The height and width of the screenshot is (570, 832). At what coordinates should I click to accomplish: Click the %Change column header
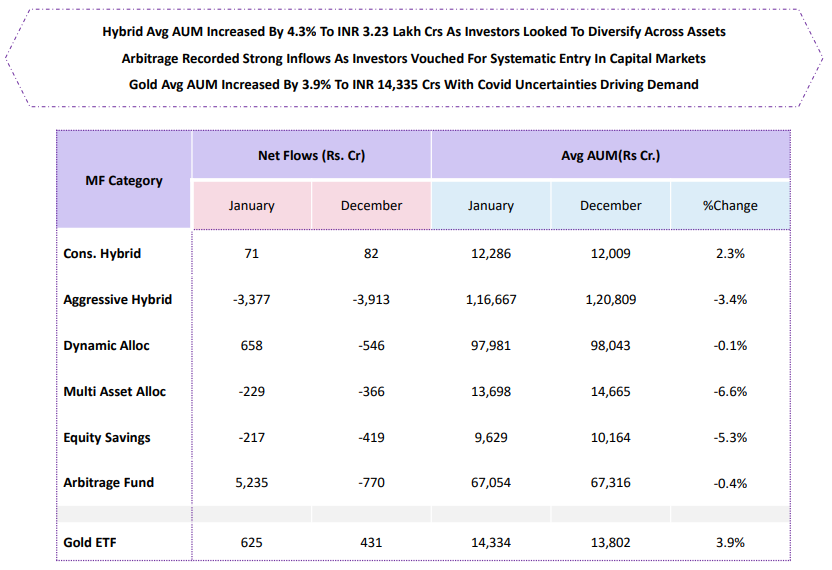[x=730, y=205]
